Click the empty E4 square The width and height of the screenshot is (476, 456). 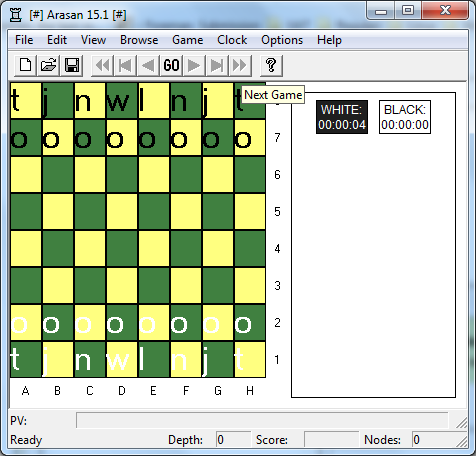[x=154, y=249]
